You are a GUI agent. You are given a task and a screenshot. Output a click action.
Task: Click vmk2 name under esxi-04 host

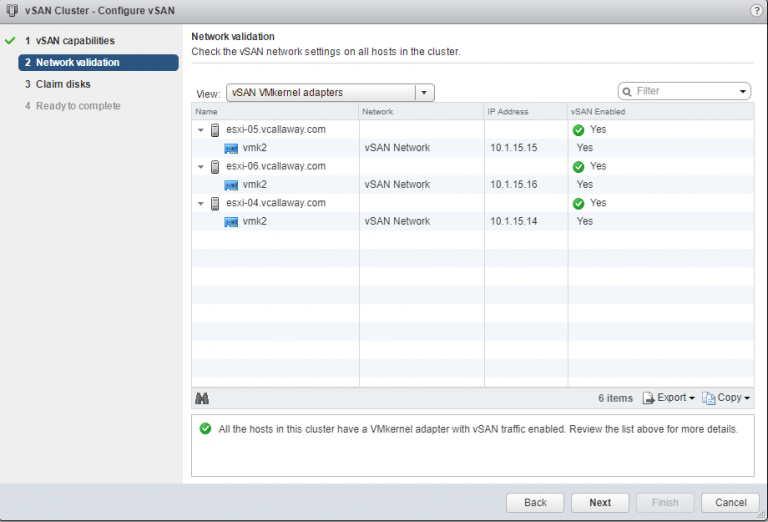[x=255, y=221]
